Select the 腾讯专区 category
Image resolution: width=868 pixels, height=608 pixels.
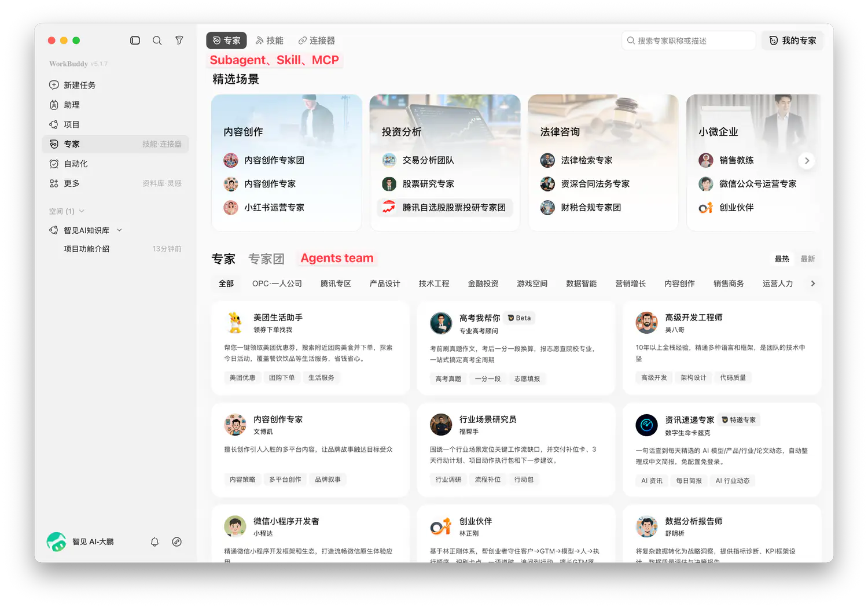tap(336, 283)
